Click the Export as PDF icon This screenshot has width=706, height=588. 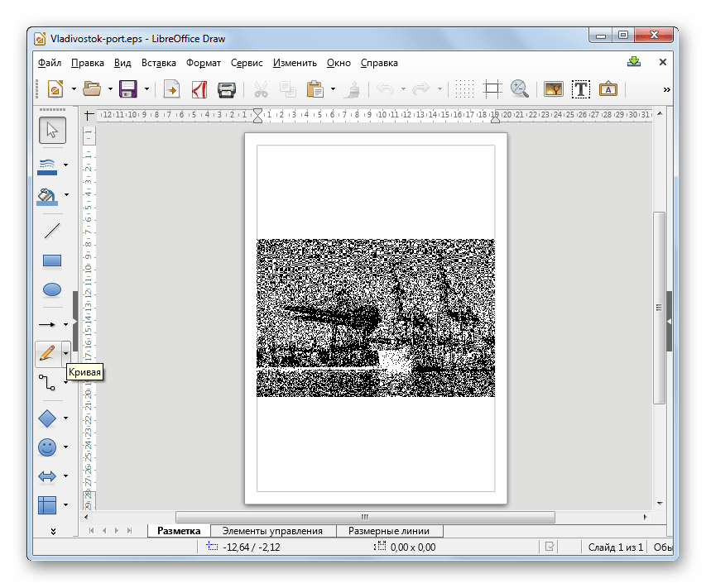point(199,89)
